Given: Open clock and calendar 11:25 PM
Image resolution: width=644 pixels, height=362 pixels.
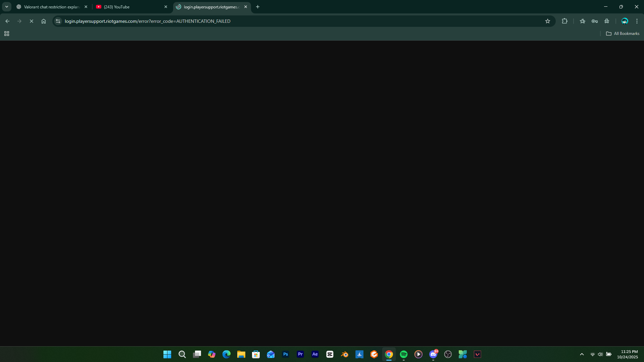Looking at the screenshot, I should [627, 354].
